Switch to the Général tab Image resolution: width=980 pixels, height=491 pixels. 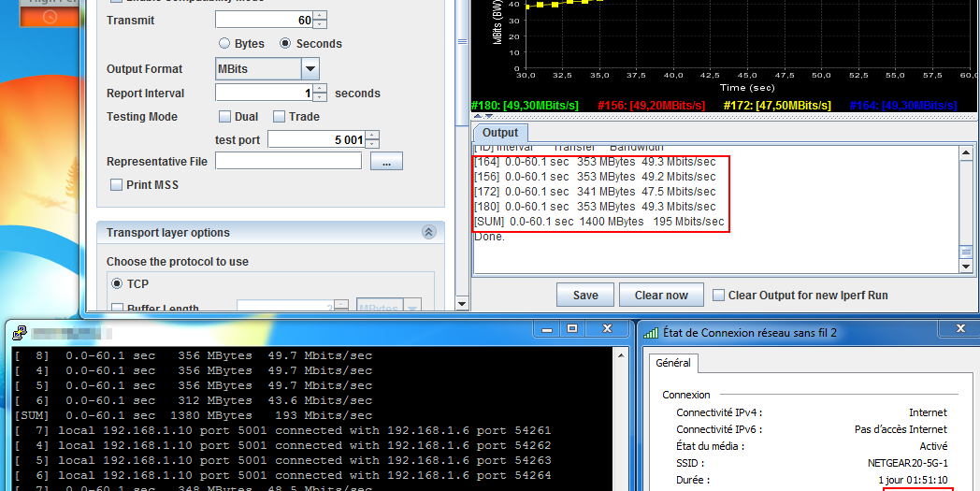pos(672,363)
